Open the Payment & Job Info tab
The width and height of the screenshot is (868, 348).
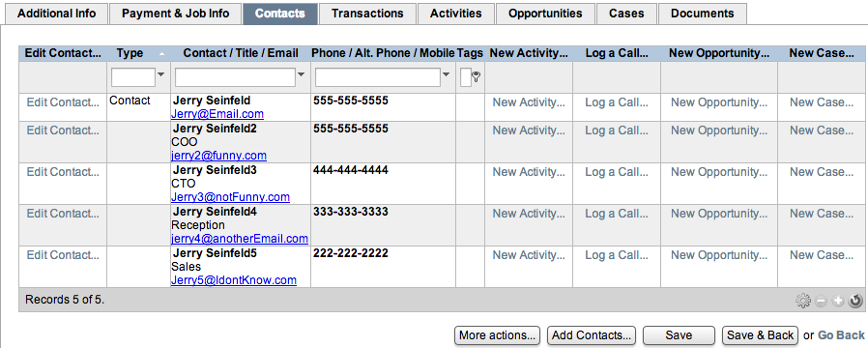click(x=176, y=14)
